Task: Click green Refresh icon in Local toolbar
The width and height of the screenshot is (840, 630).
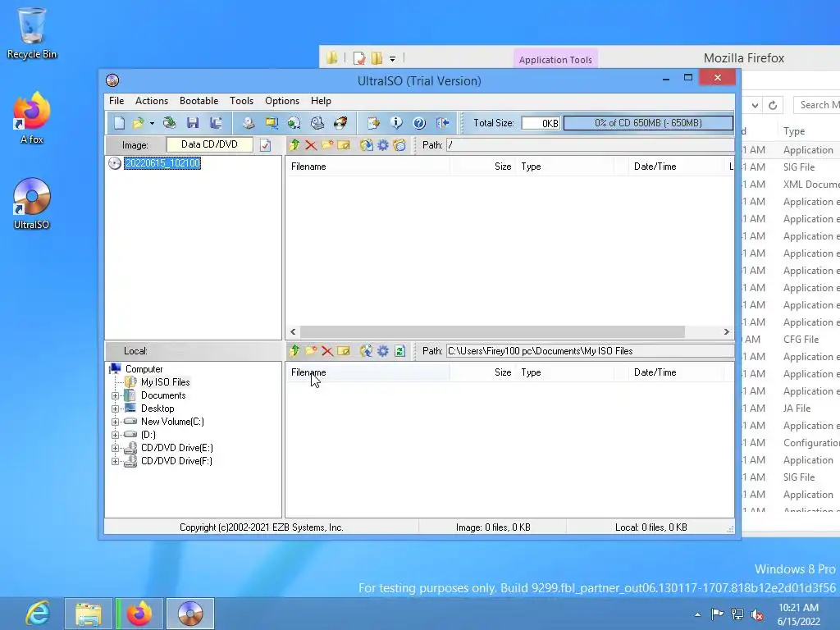Action: 399,351
